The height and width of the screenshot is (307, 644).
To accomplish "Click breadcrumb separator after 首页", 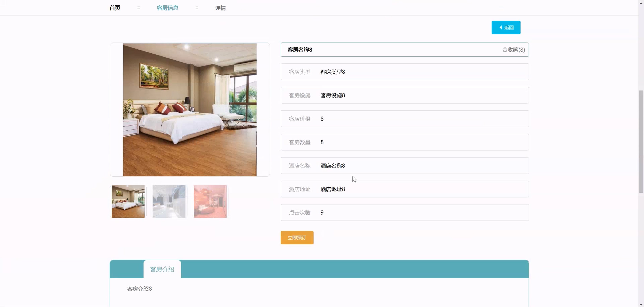I will click(x=139, y=8).
